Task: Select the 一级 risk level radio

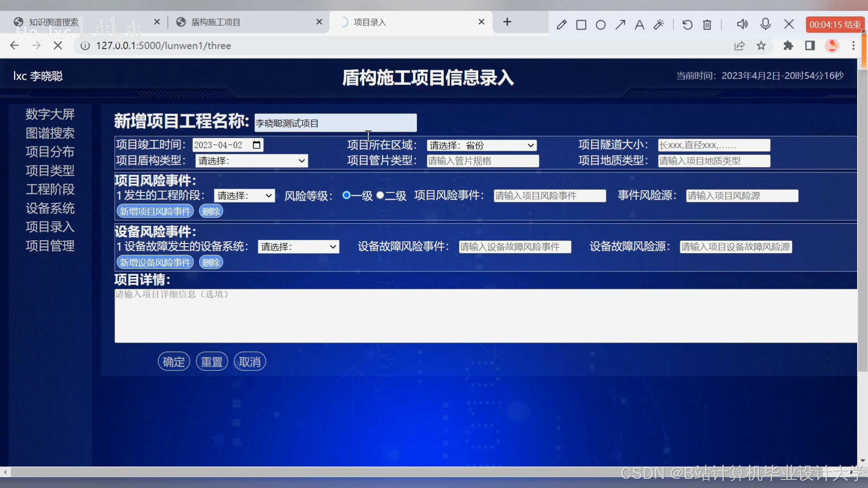Action: click(346, 195)
